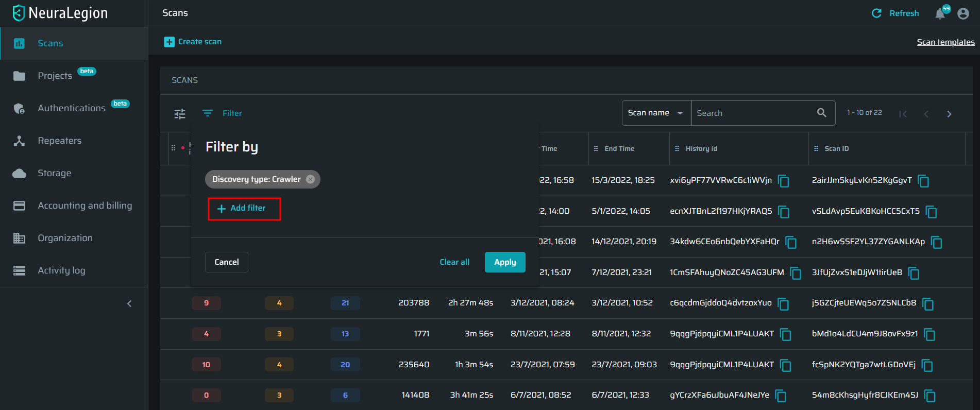Copy history id gYCrzXFa6uJbuAF4JNeJYe
The height and width of the screenshot is (410, 980).
tap(781, 396)
